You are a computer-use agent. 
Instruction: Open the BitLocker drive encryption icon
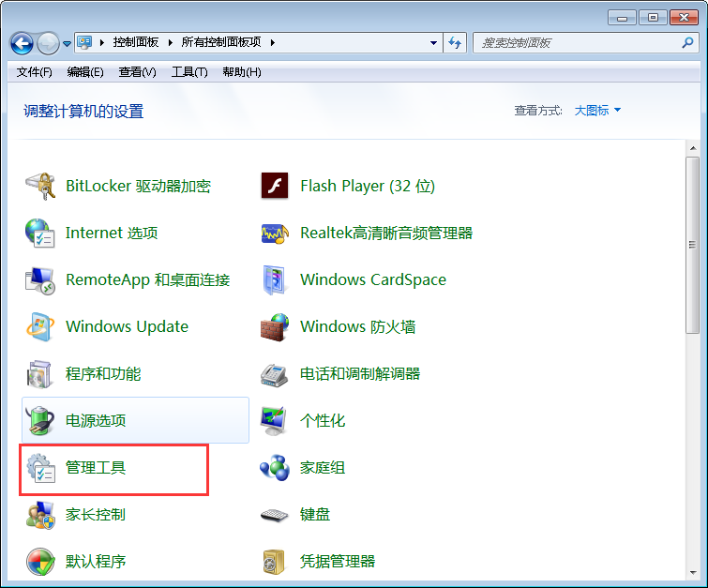40,186
